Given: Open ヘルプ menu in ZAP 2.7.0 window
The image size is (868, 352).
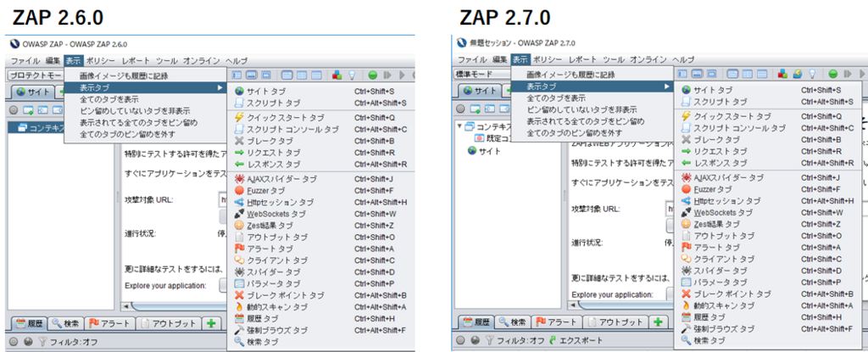Looking at the screenshot, I should [x=682, y=59].
